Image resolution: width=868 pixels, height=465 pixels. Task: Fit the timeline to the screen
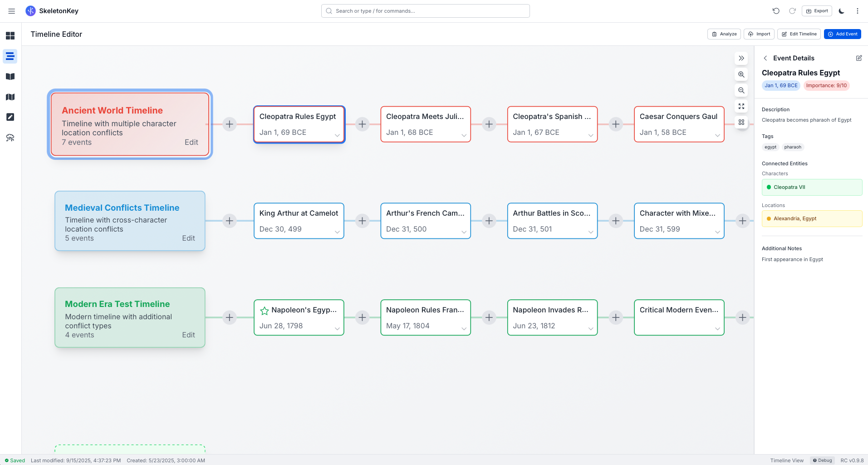[741, 106]
